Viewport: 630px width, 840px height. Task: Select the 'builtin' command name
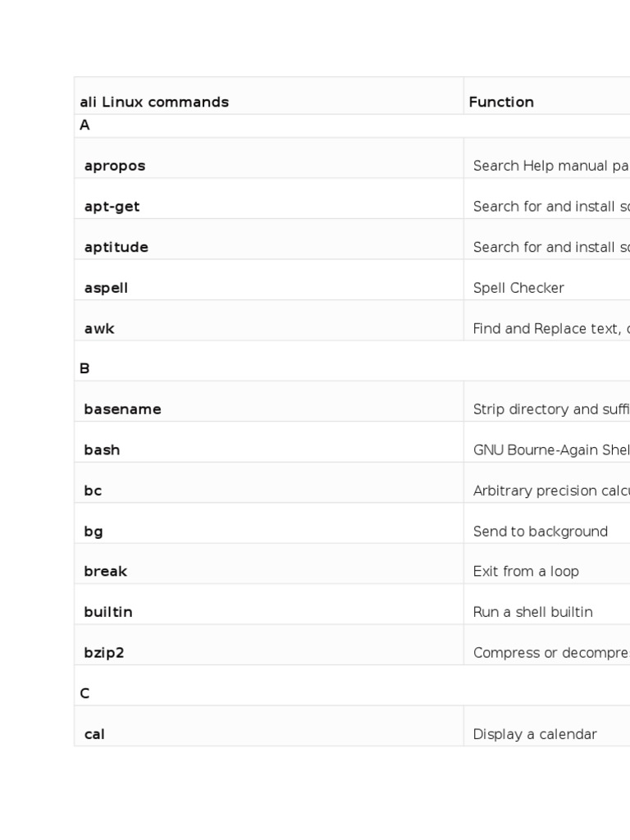pos(107,612)
